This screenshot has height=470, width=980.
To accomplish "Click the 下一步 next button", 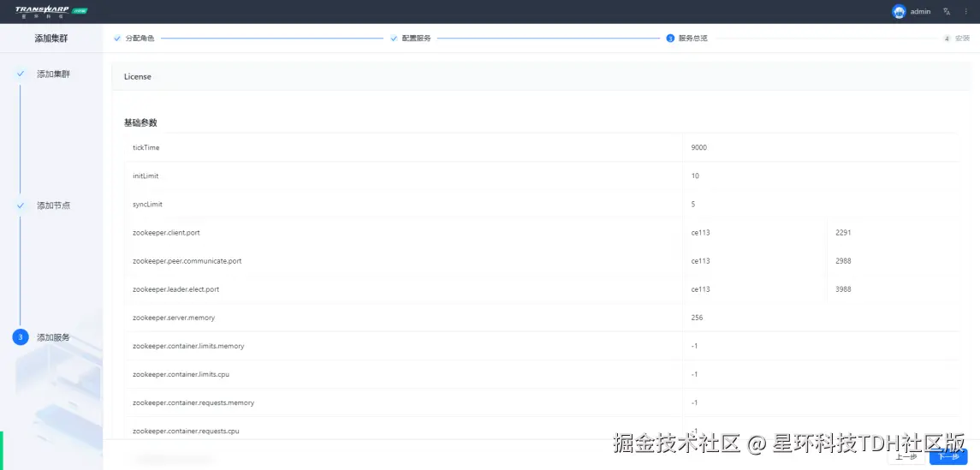I will (x=948, y=457).
